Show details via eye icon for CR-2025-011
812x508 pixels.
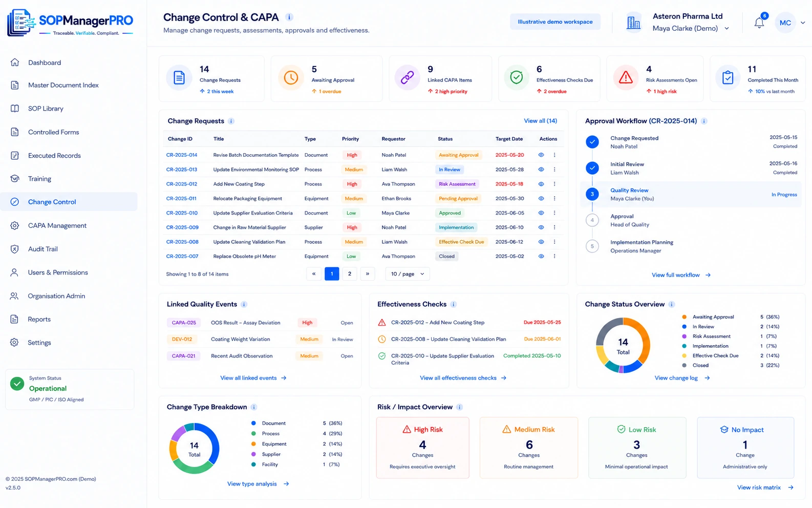pyautogui.click(x=541, y=199)
